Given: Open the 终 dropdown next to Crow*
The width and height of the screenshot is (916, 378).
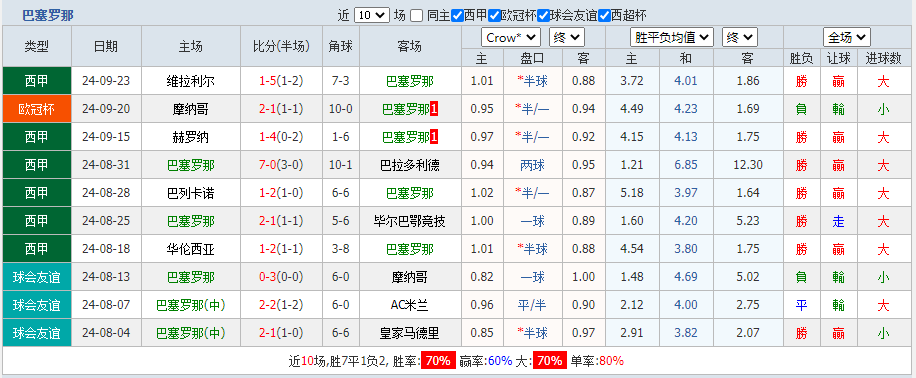Looking at the screenshot, I should (x=566, y=38).
